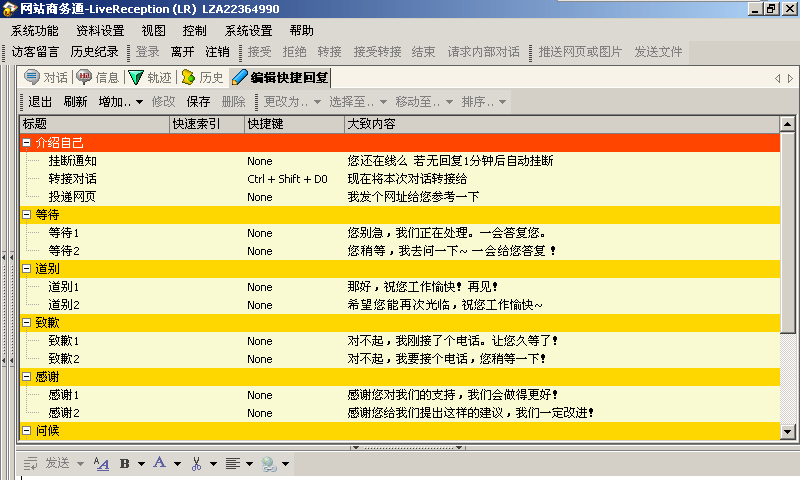Click the font style icon in bottom toolbar
This screenshot has height=480, width=800.
[101, 463]
